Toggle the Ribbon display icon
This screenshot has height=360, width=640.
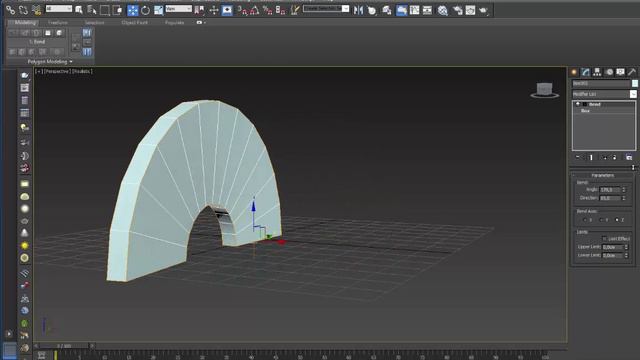click(402, 10)
